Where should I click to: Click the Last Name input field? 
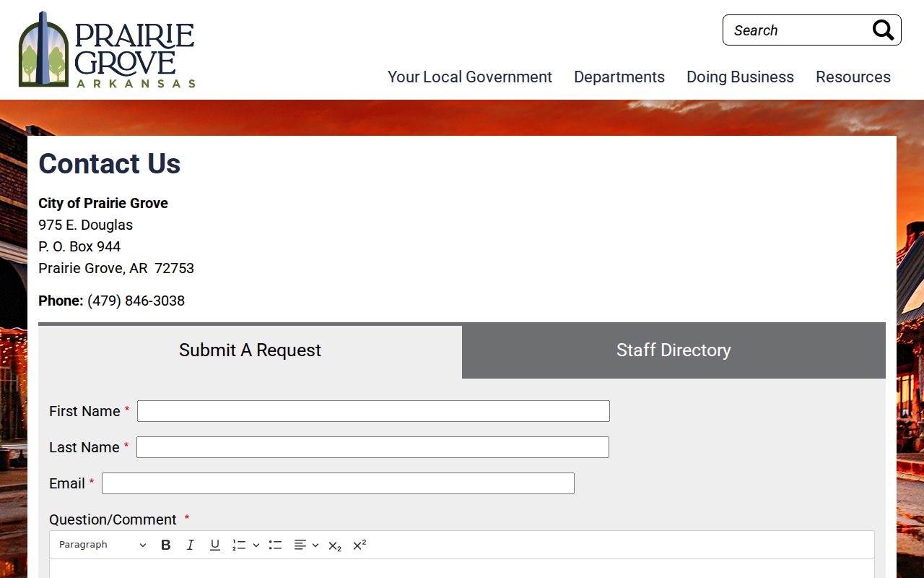click(372, 447)
